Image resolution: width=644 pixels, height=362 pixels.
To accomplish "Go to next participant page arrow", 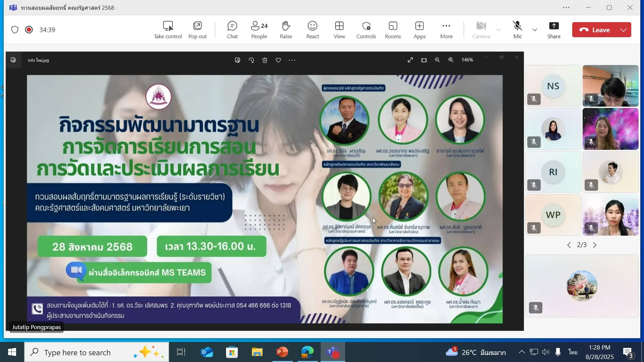I will [595, 245].
